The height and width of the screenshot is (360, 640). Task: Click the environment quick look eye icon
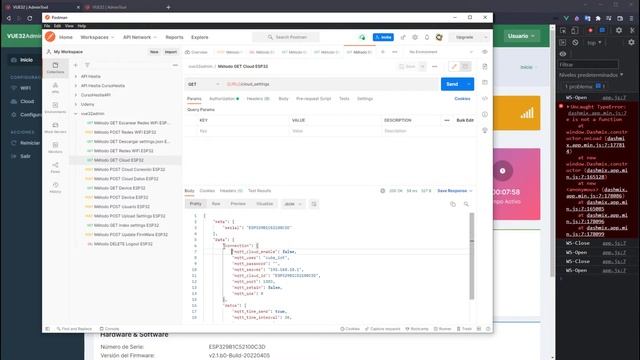(484, 52)
